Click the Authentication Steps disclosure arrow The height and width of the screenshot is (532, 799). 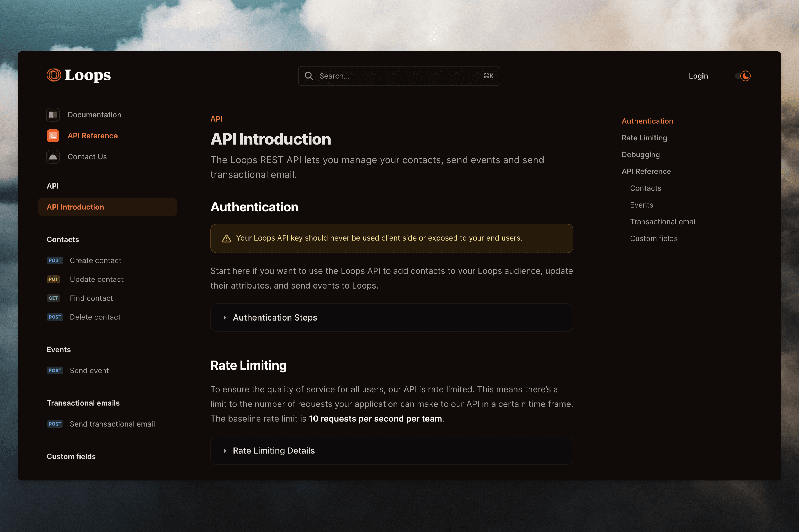click(x=225, y=318)
